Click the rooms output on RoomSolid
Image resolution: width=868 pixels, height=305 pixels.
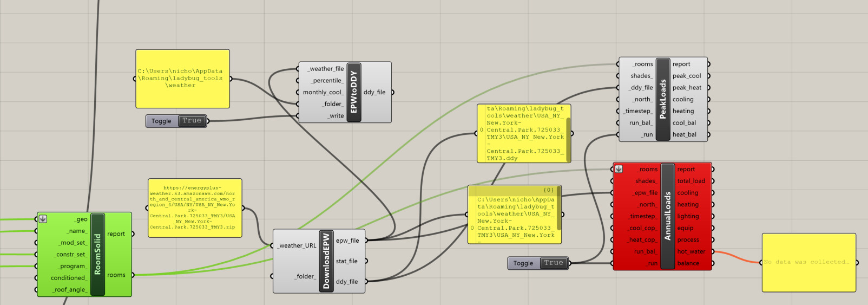click(x=116, y=275)
